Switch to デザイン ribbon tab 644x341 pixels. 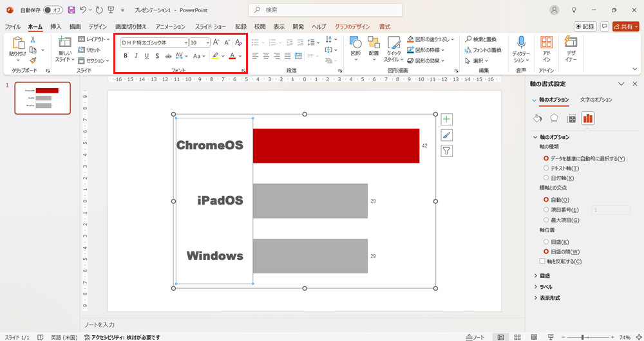[x=97, y=26]
